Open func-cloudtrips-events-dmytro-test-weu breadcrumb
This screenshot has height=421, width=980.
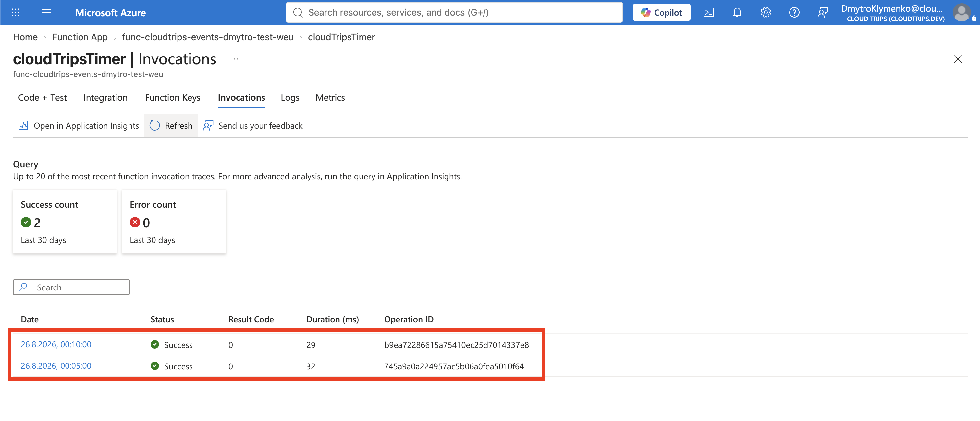click(208, 37)
